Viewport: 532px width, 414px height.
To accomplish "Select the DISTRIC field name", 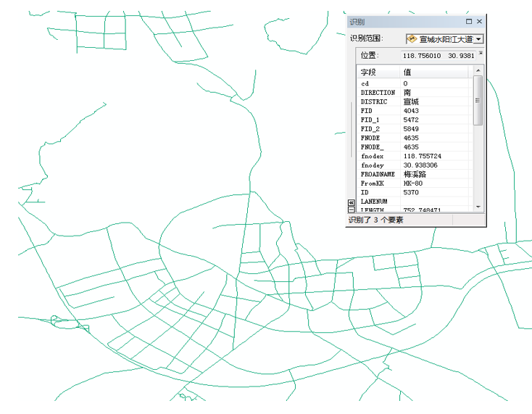I will (374, 102).
